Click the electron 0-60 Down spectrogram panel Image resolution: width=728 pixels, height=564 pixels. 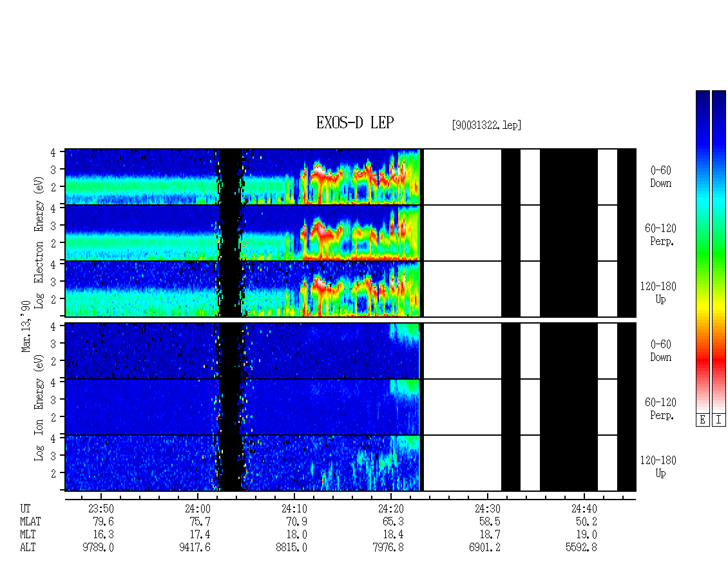(x=350, y=177)
